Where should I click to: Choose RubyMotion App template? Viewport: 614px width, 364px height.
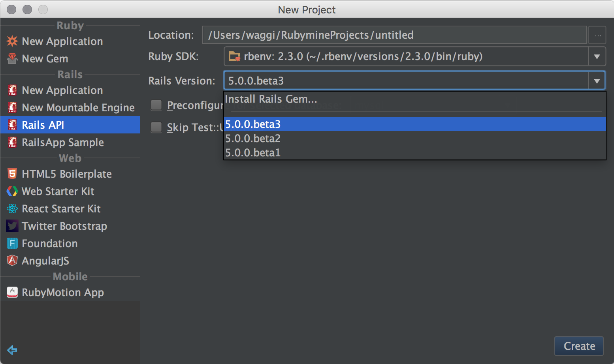[x=70, y=292]
